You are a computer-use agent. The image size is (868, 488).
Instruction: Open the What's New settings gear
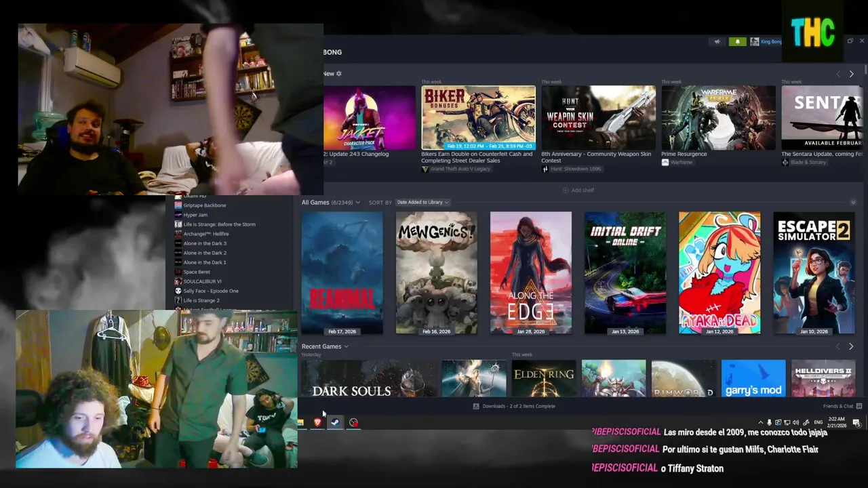coord(339,73)
